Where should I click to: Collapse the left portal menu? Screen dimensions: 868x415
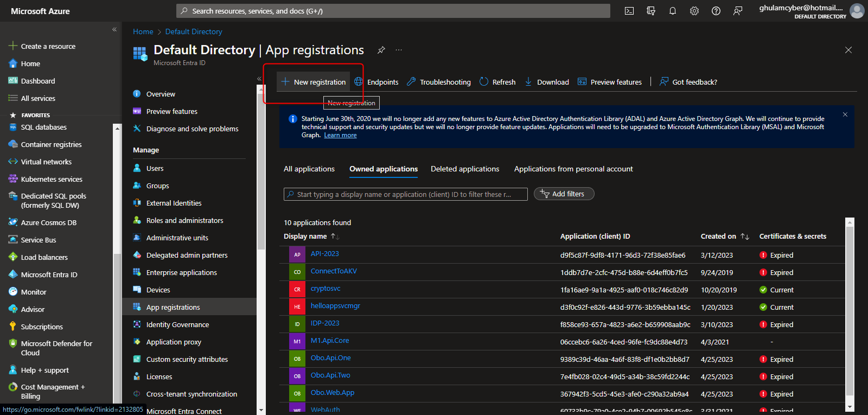tap(114, 29)
